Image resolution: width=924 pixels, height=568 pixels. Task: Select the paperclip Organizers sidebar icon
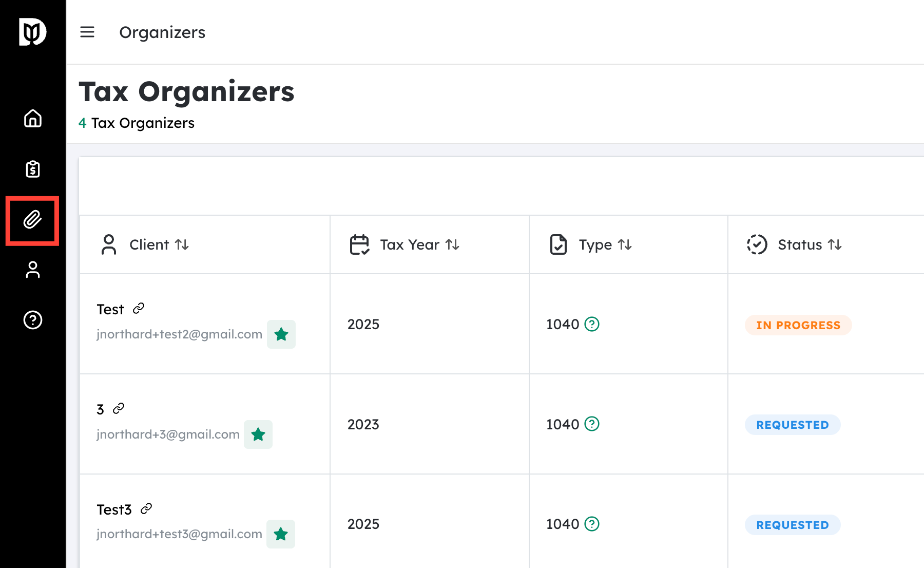tap(33, 220)
